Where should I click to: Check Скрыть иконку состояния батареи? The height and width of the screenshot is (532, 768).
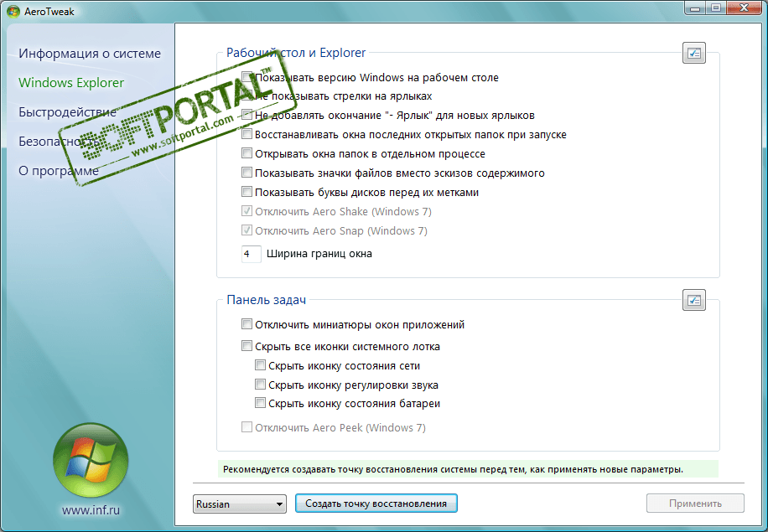pyautogui.click(x=260, y=403)
